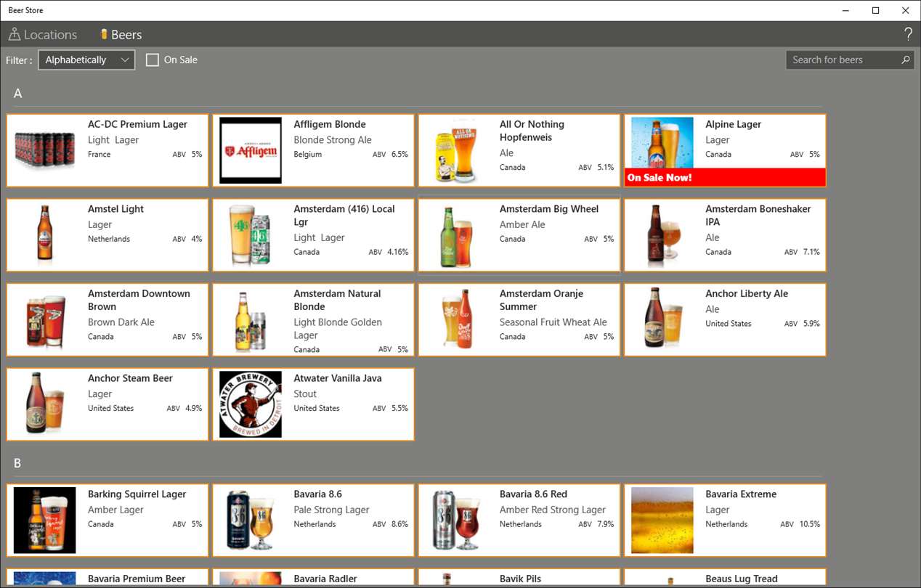Open the Barking Squirrel Lager image
Image resolution: width=921 pixels, height=588 pixels.
pyautogui.click(x=45, y=520)
